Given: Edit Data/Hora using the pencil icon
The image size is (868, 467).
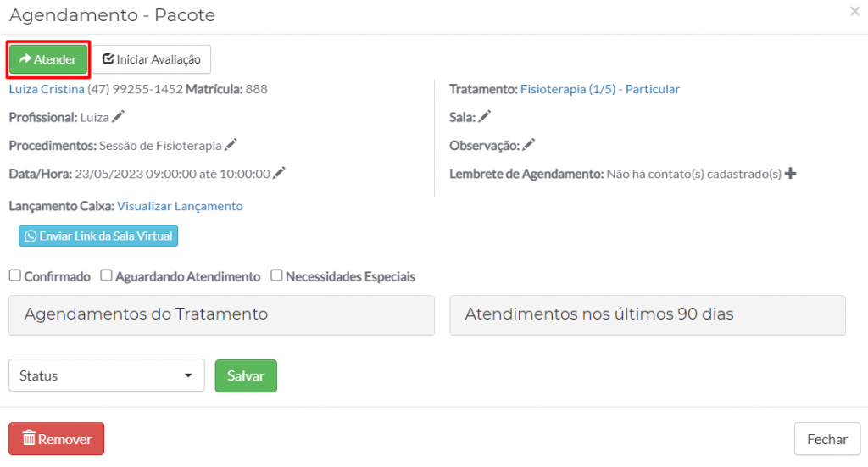Looking at the screenshot, I should (x=279, y=173).
